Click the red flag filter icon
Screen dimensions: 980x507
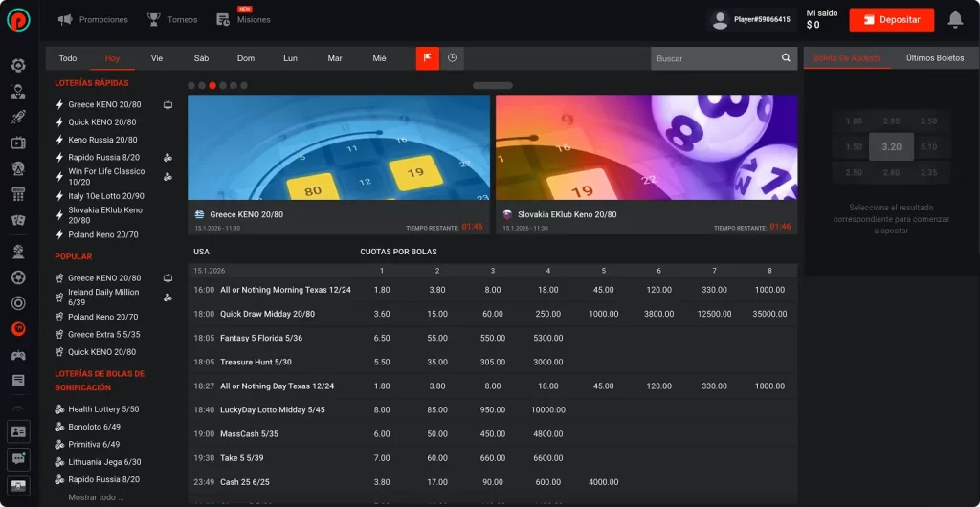click(x=427, y=58)
